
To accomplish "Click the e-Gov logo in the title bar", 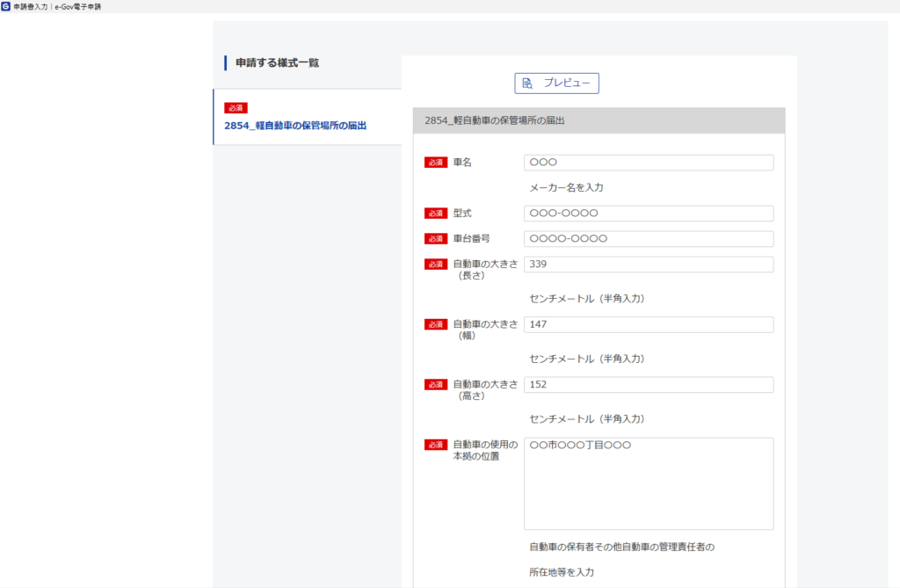I will click(x=6, y=6).
